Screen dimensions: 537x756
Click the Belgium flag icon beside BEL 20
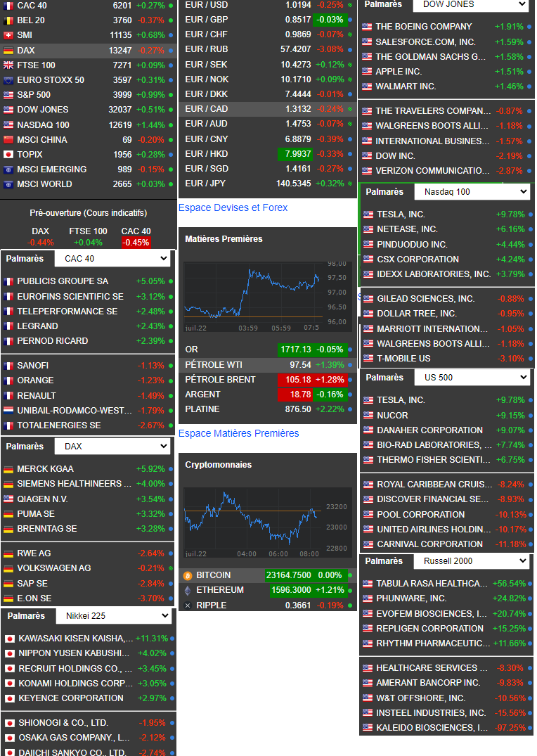tap(8, 20)
